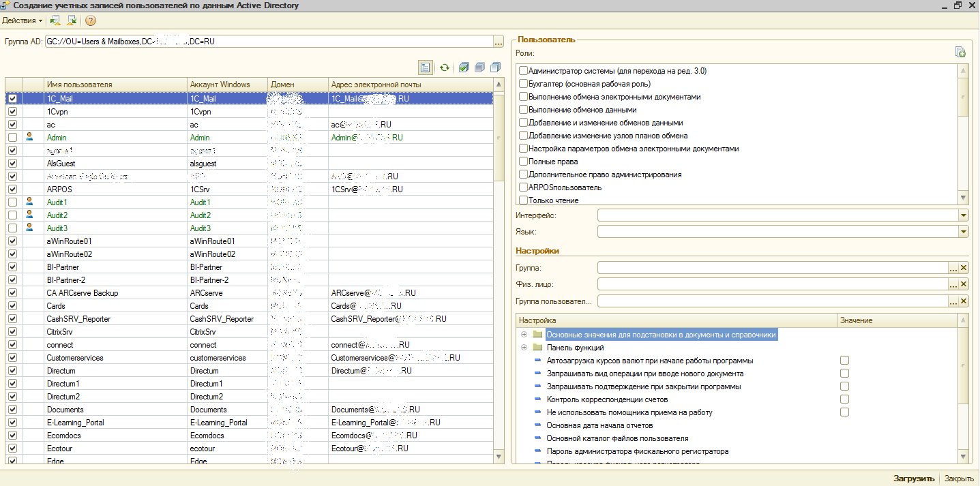Click down arrow of settings tree scrollbar

pos(963,457)
